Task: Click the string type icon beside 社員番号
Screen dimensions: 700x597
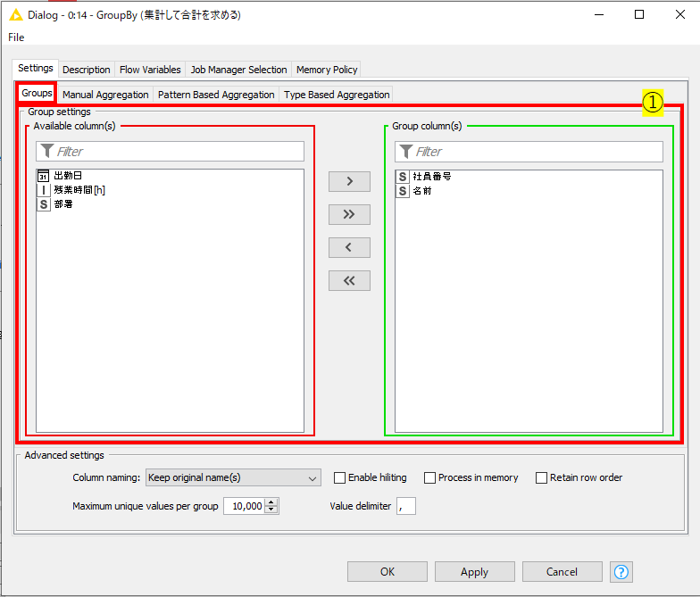Action: (402, 177)
